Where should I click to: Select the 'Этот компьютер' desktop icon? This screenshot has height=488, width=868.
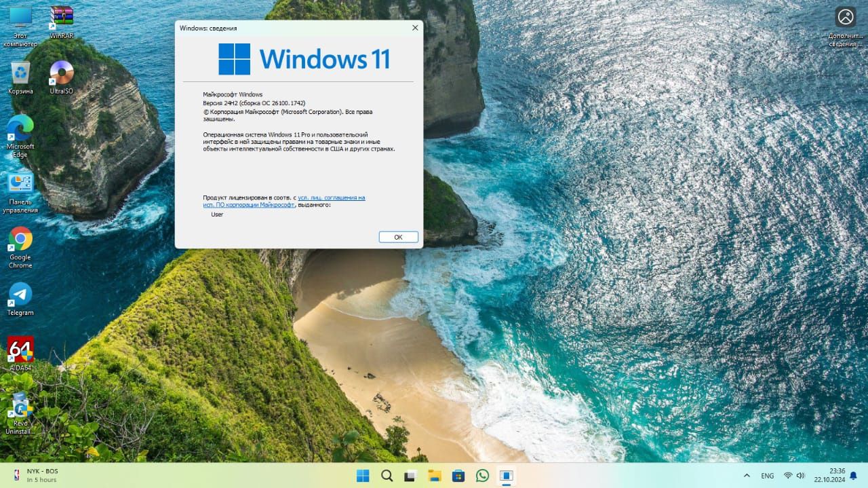coord(20,27)
